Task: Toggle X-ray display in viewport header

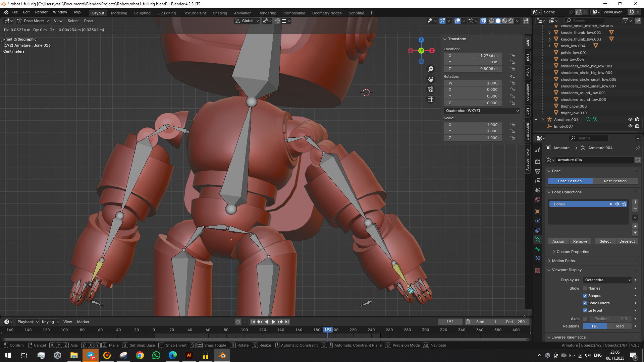Action: coord(483,21)
